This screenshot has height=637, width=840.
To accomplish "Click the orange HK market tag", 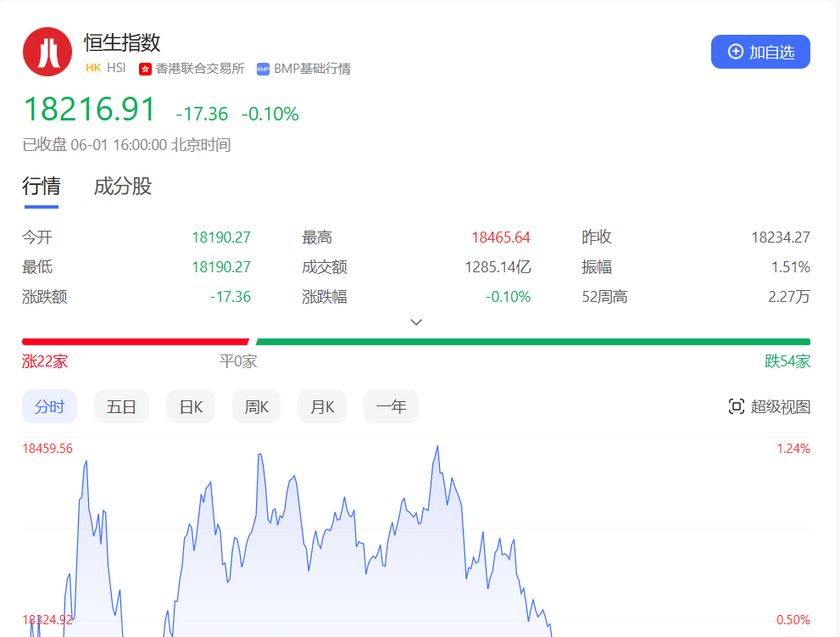I will (x=93, y=68).
